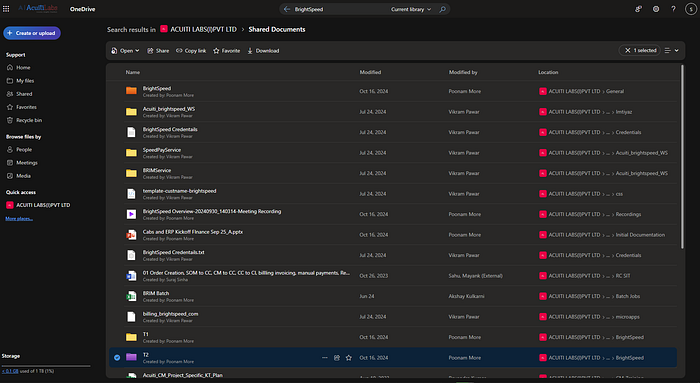Sort by the Modified column header
Image resolution: width=700 pixels, height=383 pixels.
click(x=370, y=72)
